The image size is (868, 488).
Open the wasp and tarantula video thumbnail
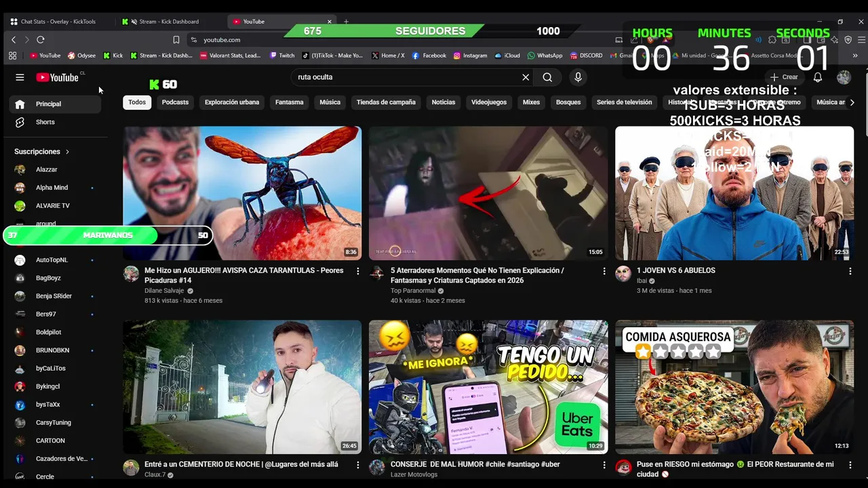[x=242, y=193]
